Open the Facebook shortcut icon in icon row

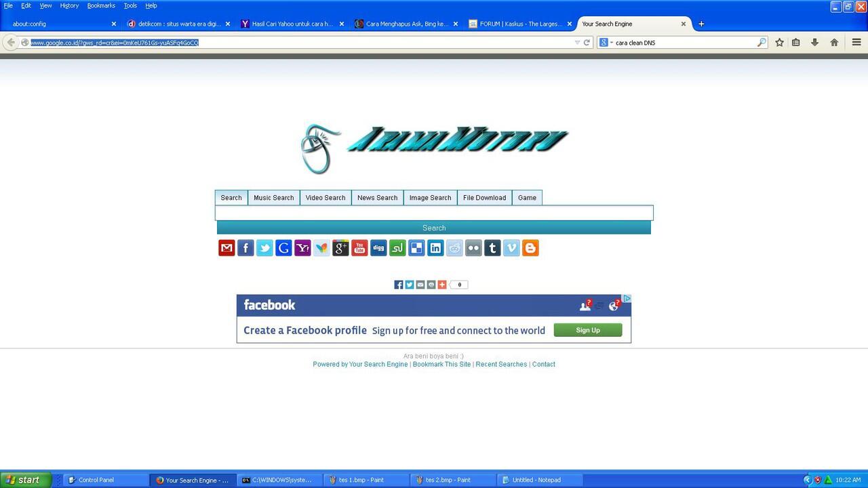(x=245, y=248)
